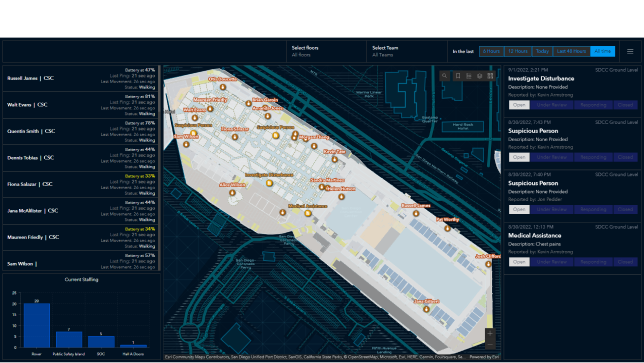Select Walt Evans | CSC staff row

click(80, 105)
